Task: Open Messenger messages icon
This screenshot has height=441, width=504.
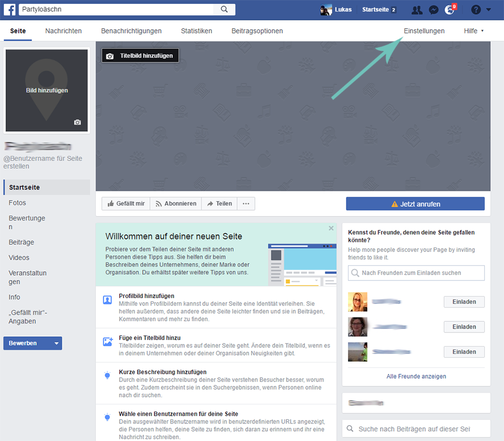Action: click(433, 10)
